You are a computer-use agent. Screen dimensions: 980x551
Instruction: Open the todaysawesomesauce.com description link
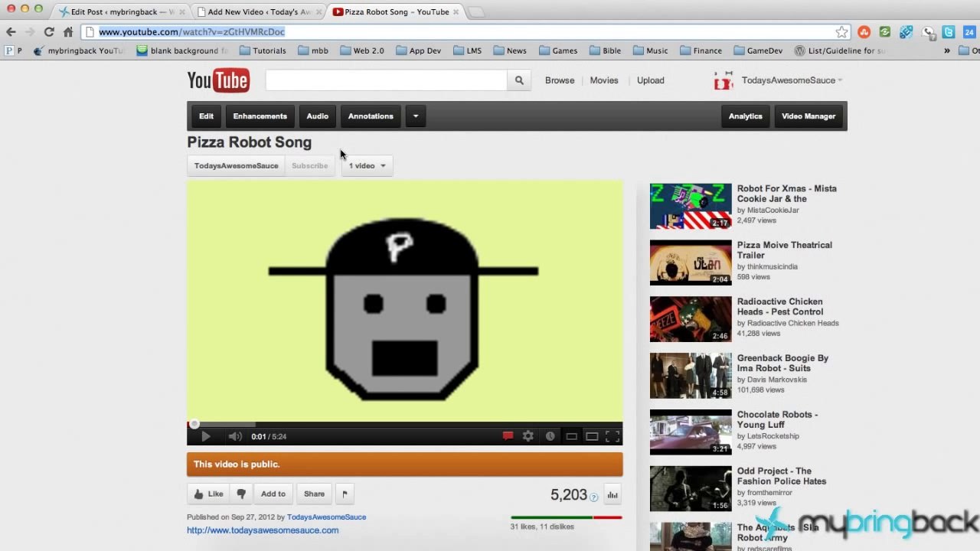(x=263, y=530)
